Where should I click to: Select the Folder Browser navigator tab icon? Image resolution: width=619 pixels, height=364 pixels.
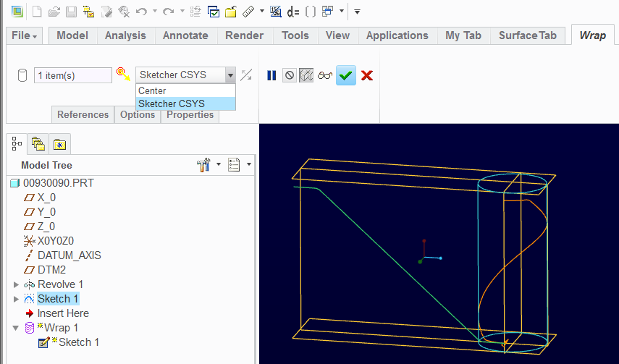(x=38, y=144)
